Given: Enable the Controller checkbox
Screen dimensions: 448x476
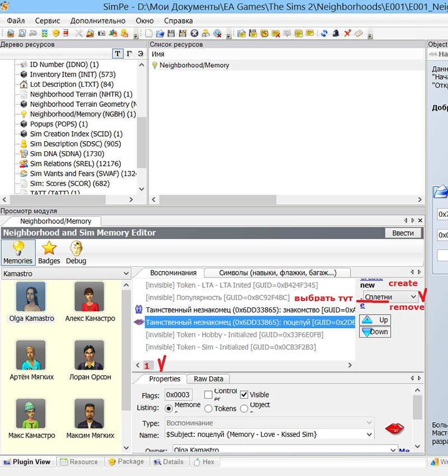Looking at the screenshot, I should point(208,395).
